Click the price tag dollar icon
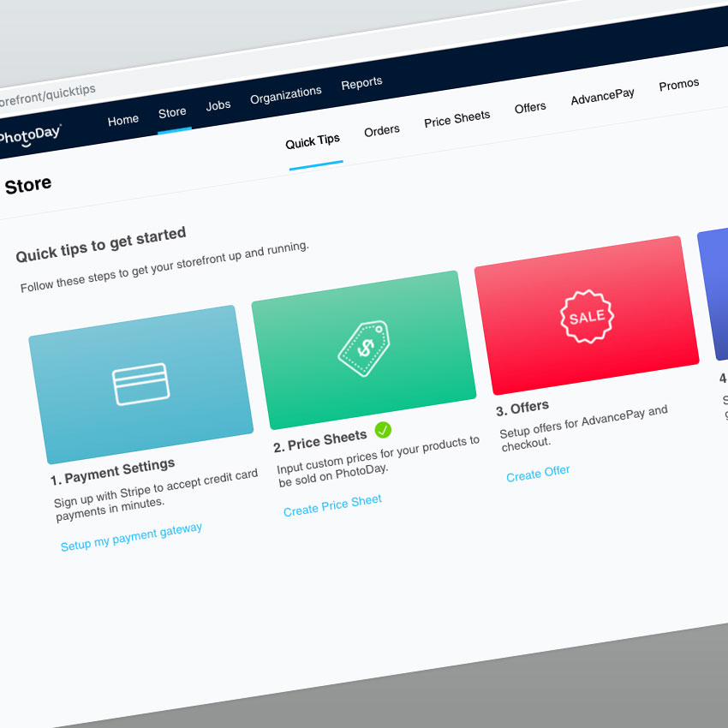The image size is (728, 728). tap(363, 348)
